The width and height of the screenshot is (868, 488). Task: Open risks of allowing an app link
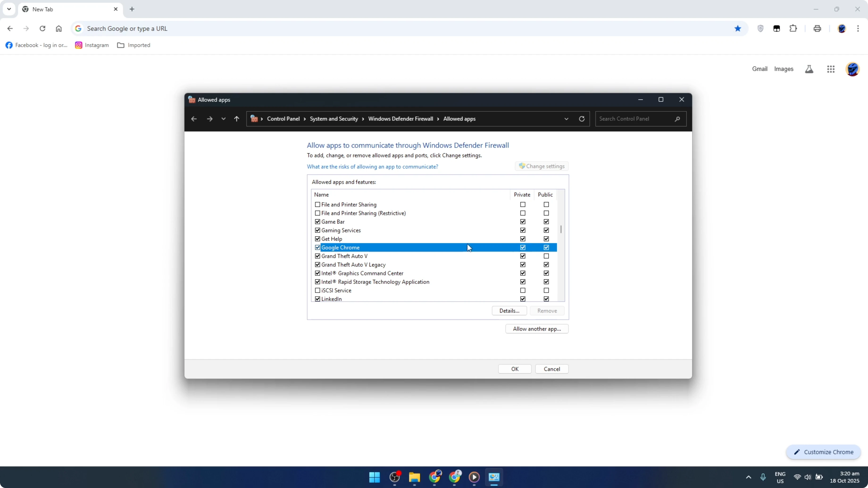tap(372, 167)
